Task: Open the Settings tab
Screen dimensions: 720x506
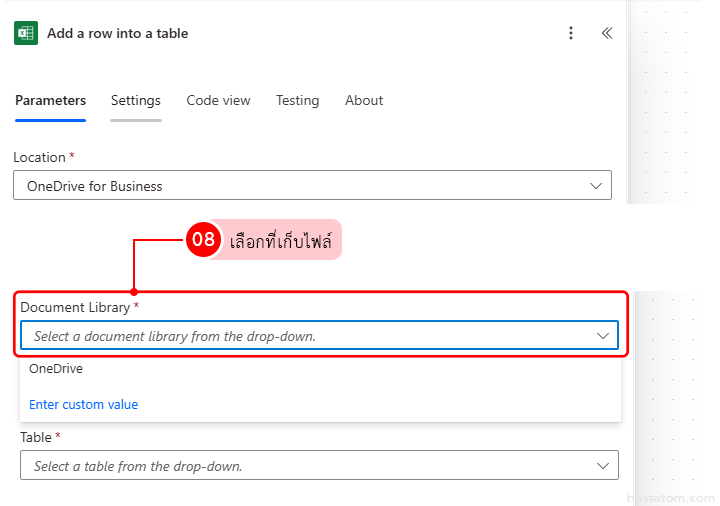Action: pyautogui.click(x=136, y=100)
